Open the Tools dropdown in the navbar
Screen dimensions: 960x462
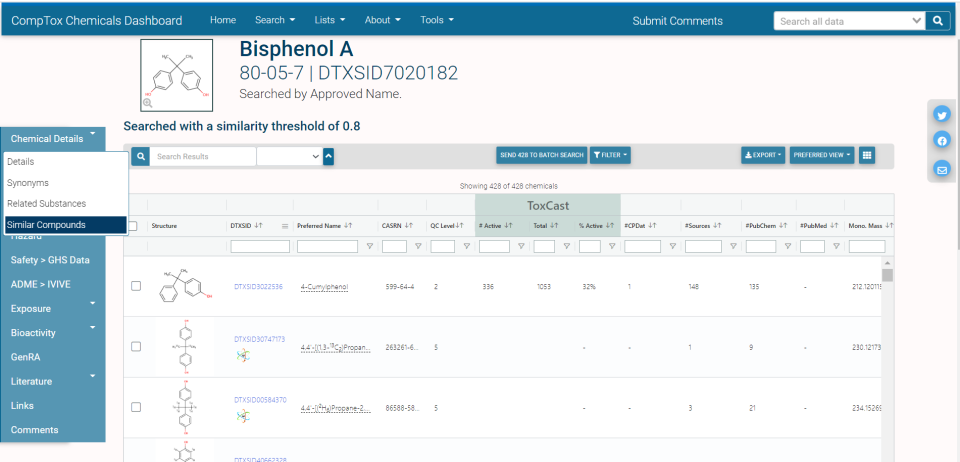(437, 20)
